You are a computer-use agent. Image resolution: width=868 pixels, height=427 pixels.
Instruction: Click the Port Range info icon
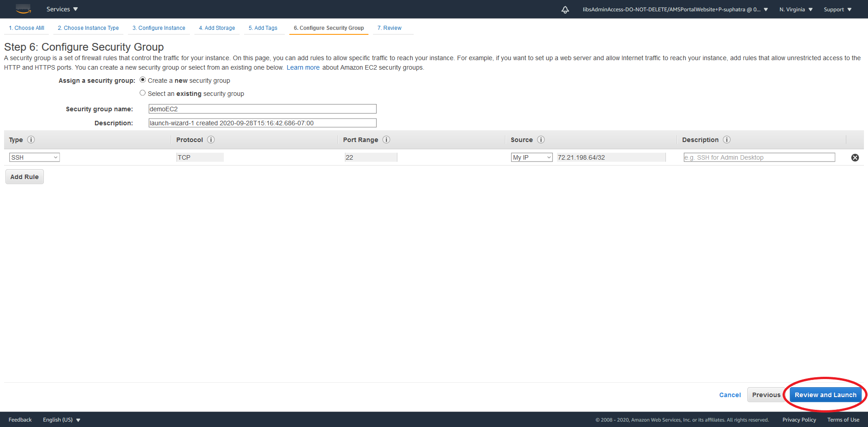(387, 140)
